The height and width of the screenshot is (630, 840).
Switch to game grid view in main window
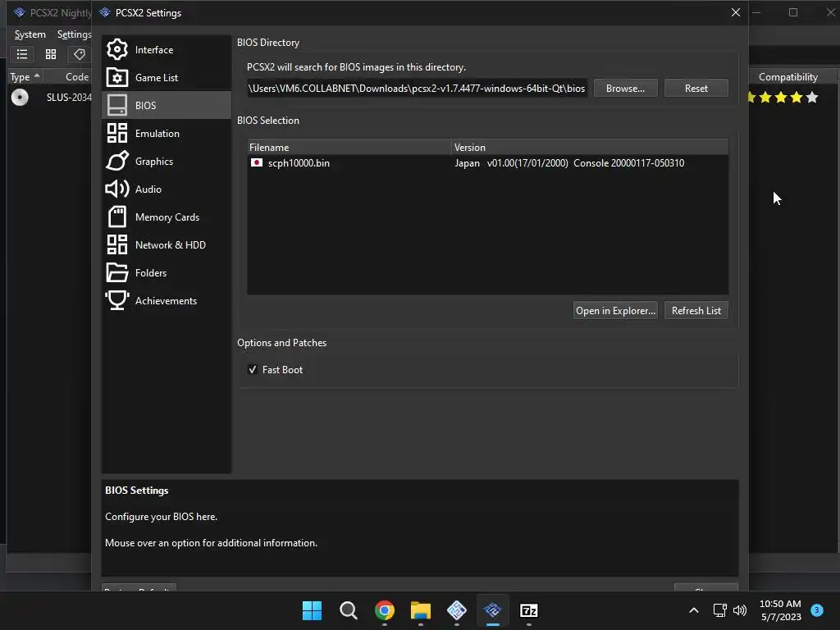pos(51,54)
